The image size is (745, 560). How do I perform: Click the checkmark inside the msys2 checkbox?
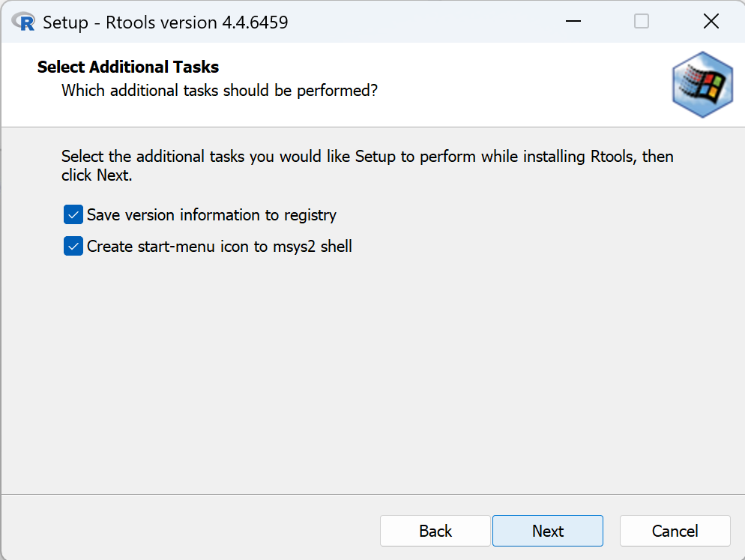73,246
